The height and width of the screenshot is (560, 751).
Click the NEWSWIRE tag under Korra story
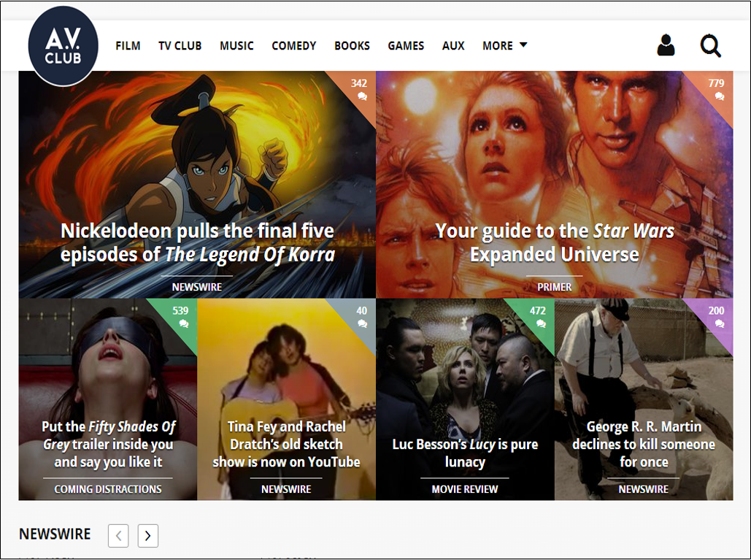pyautogui.click(x=197, y=287)
